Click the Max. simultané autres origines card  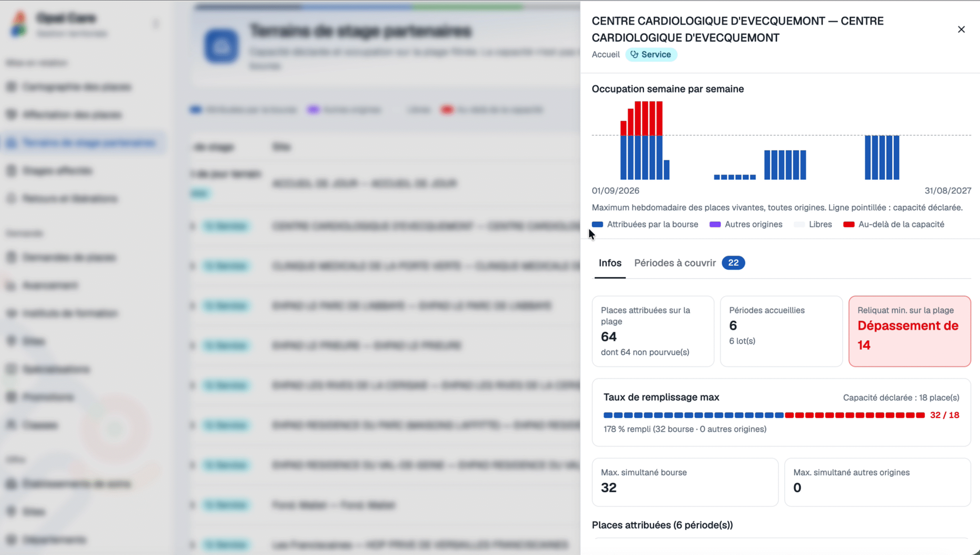(x=877, y=482)
